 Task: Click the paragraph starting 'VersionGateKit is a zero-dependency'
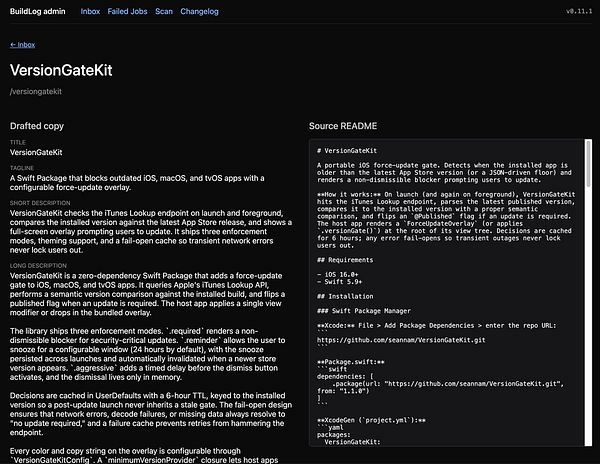coord(147,294)
